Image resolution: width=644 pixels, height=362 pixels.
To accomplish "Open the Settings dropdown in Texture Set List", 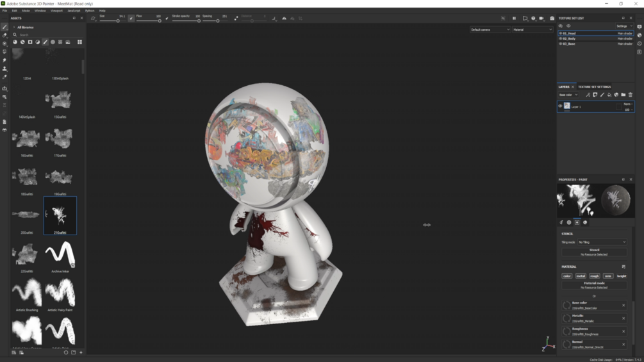I will (623, 26).
